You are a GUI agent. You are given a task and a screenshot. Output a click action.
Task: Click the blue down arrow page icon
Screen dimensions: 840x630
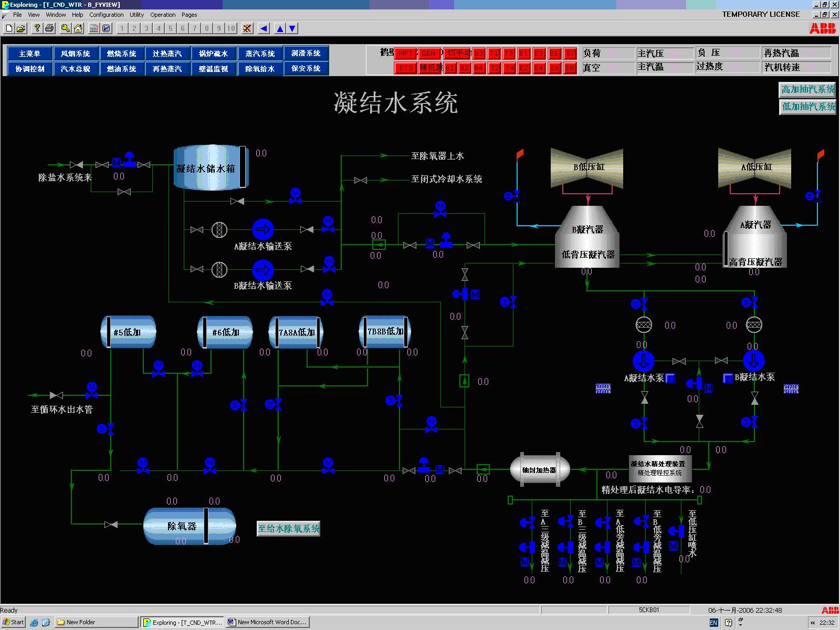(x=292, y=28)
